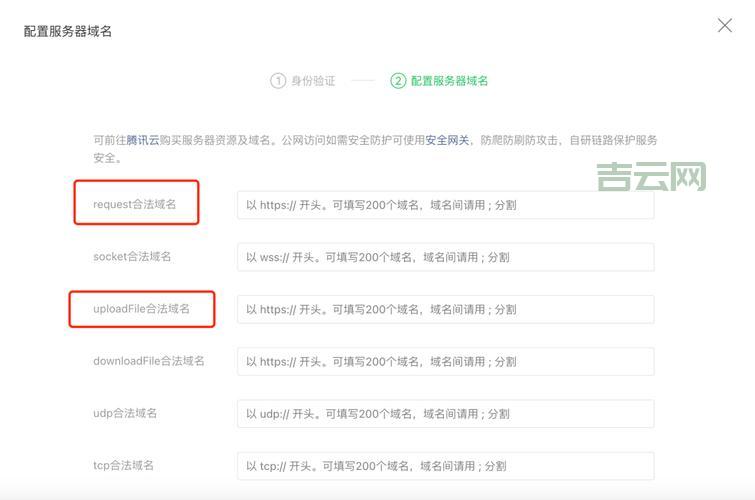The image size is (755, 500).
Task: Click the request合法域名 label
Action: pyautogui.click(x=134, y=204)
